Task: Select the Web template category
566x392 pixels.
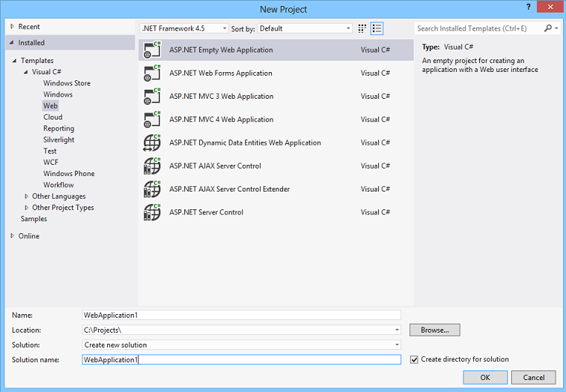Action: pyautogui.click(x=51, y=105)
